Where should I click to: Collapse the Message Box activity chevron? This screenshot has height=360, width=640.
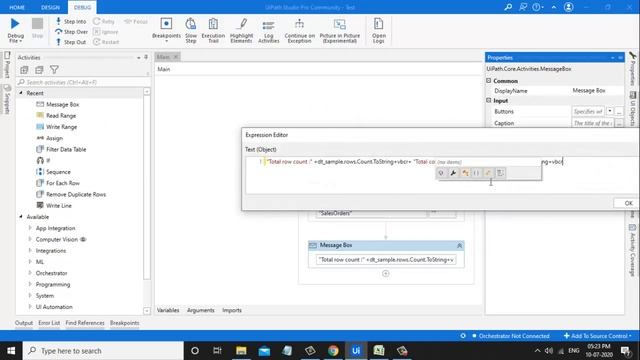point(459,245)
